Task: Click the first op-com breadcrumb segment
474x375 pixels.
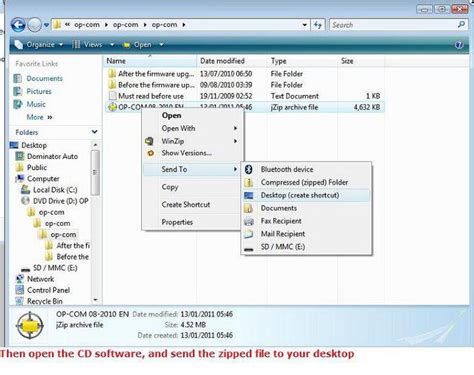Action: (x=87, y=25)
